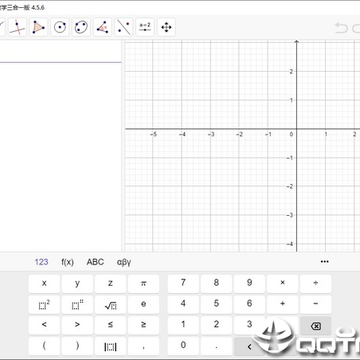Switch to the f(x) keyboard tab
This screenshot has width=360, height=360.
pos(67,262)
